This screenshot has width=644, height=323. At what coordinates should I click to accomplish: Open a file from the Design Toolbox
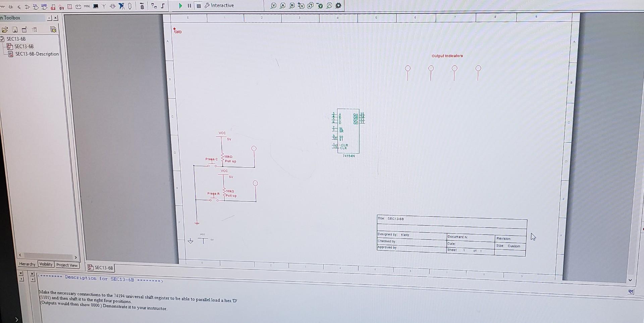5,30
